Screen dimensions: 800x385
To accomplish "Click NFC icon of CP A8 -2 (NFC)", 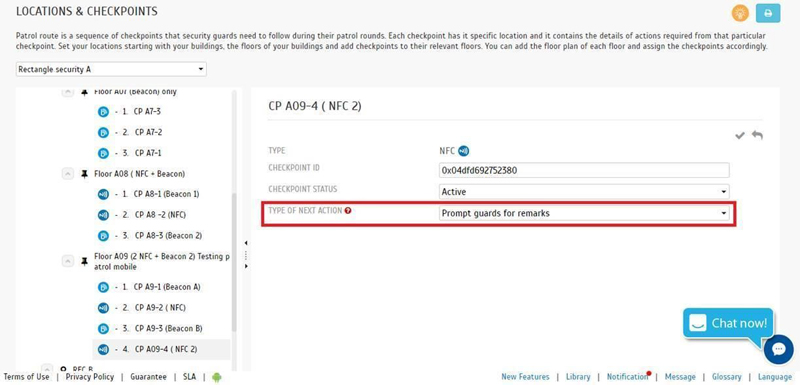I will point(103,215).
